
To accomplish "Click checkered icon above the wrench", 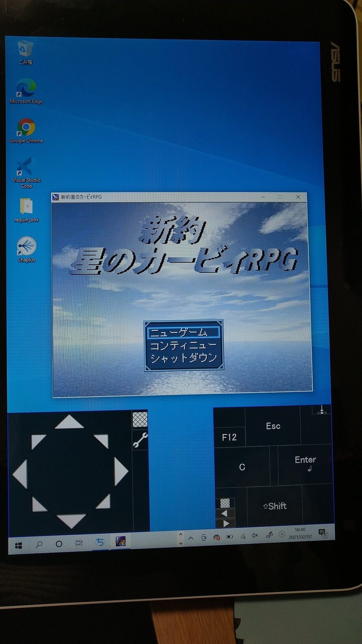I will pos(140,420).
